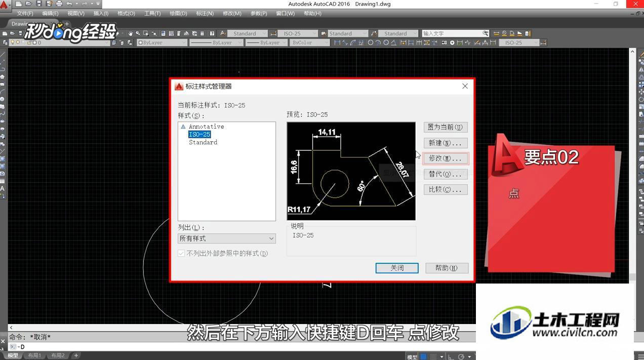This screenshot has width=644, height=360.
Task: Click the 帮助(H) button in dialog
Action: click(x=446, y=268)
